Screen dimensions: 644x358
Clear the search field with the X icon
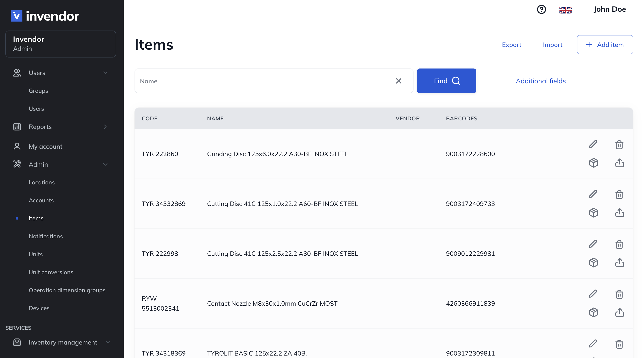[398, 81]
